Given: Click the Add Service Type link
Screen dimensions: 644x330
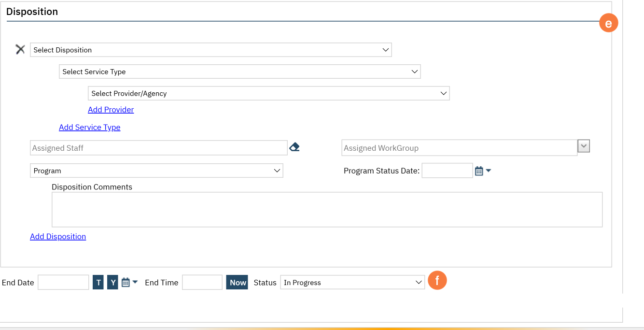Looking at the screenshot, I should coord(89,127).
